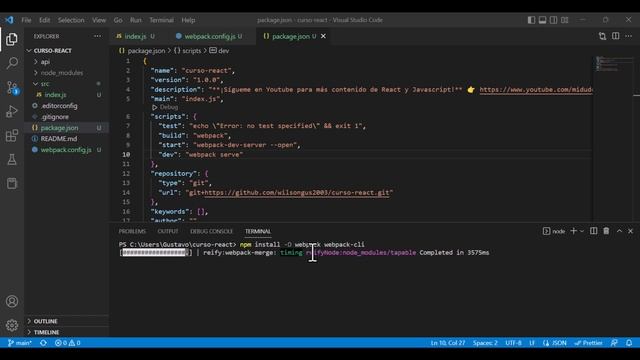Switch to the Debug Console tab
640x360 pixels.
click(x=211, y=231)
